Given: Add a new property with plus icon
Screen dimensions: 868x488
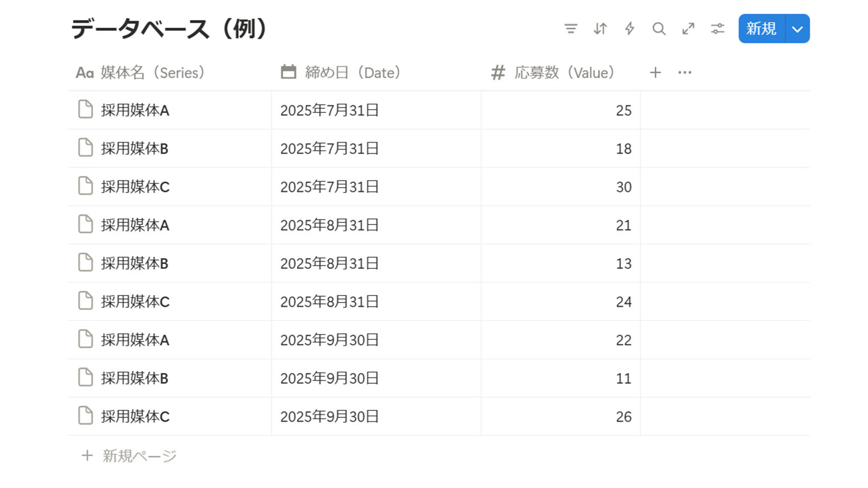Looking at the screenshot, I should [x=655, y=73].
